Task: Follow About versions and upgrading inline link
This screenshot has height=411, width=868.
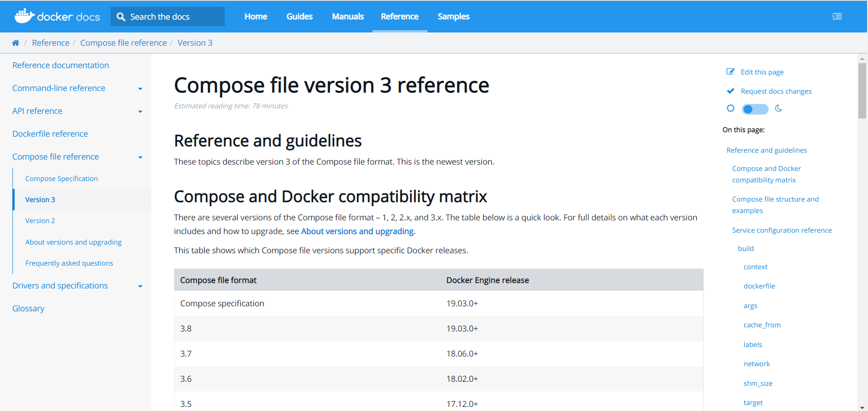Action: coord(357,231)
